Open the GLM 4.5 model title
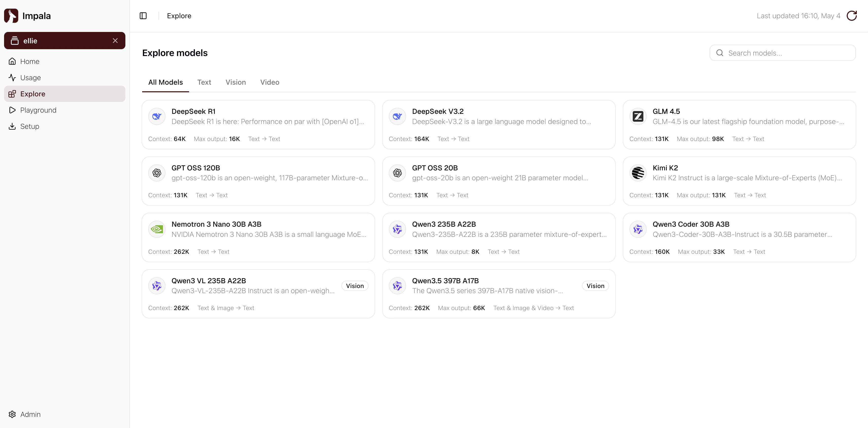This screenshot has height=428, width=868. pyautogui.click(x=666, y=112)
